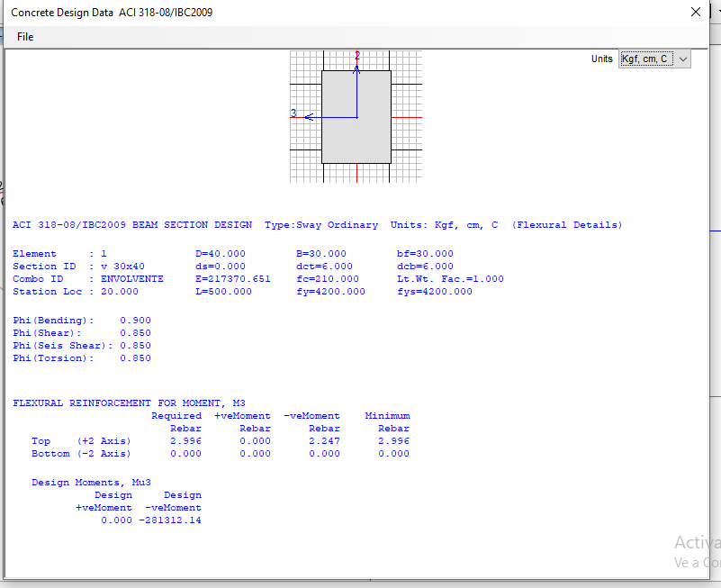Open the File menu
Viewport: 721px width, 588px height.
25,37
